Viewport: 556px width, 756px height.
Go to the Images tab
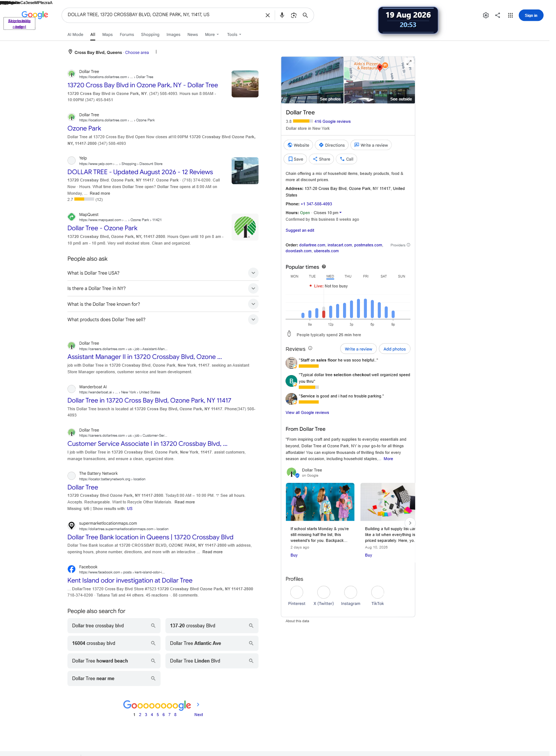[173, 34]
